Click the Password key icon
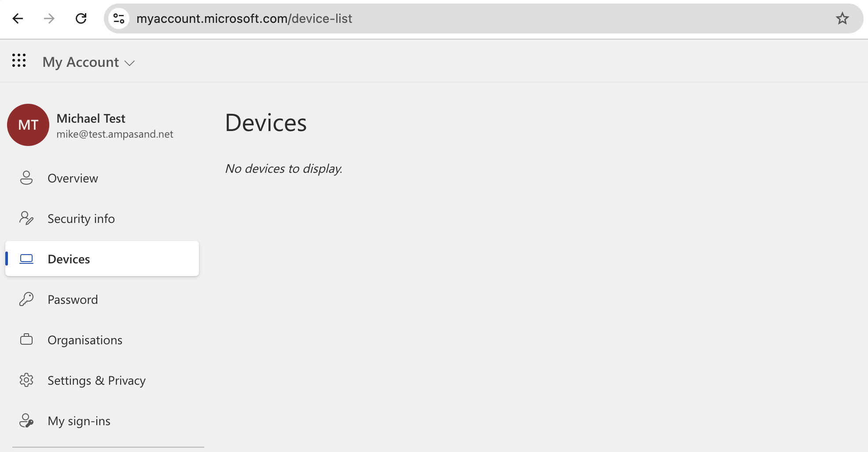 pos(26,299)
